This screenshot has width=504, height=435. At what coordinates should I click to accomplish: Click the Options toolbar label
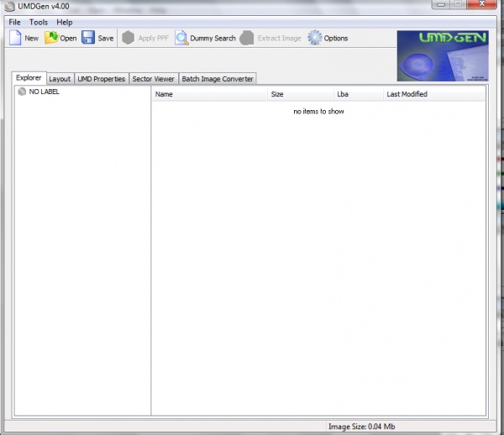(335, 39)
